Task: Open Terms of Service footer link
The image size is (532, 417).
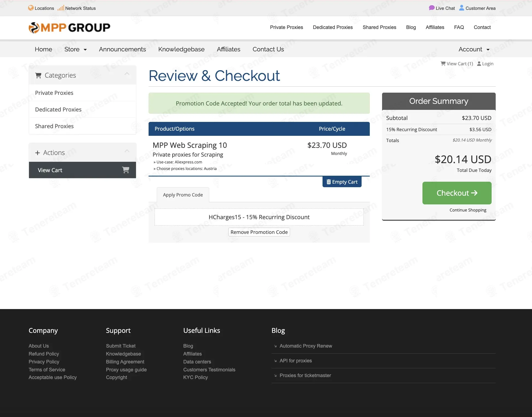Action: coord(47,370)
